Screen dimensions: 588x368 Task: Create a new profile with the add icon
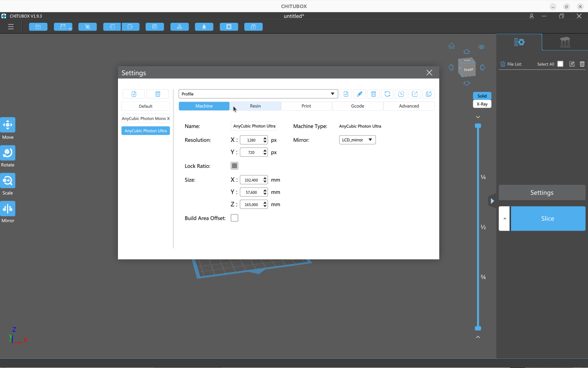click(x=346, y=94)
